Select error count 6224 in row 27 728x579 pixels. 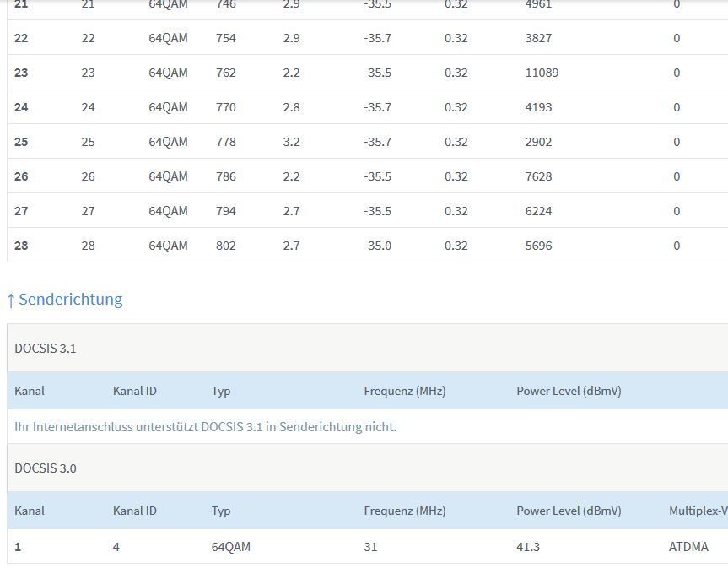[x=538, y=211]
